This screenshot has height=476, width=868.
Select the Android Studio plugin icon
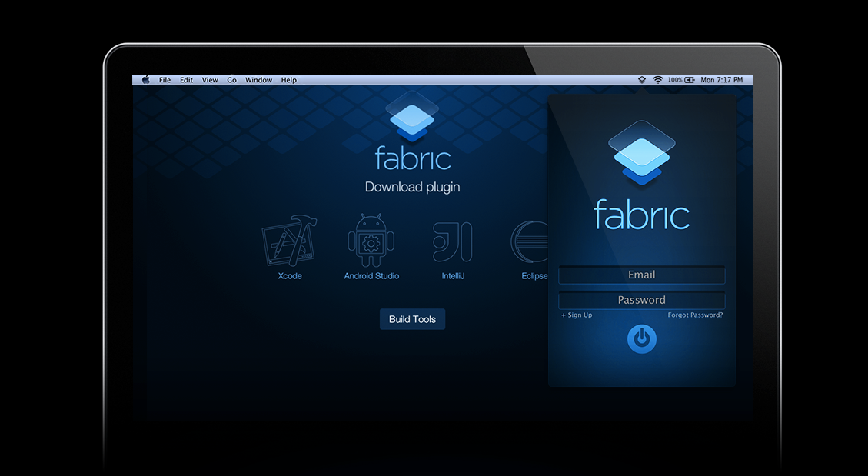(371, 240)
